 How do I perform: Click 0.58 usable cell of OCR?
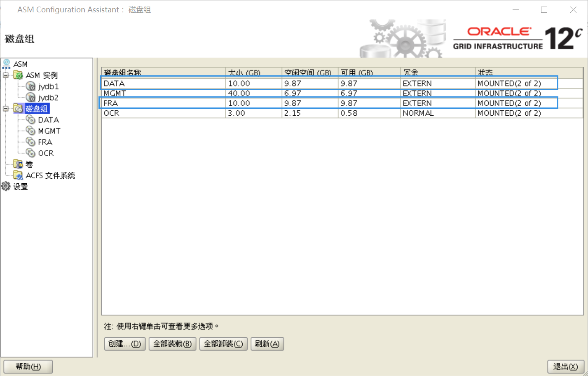coord(369,113)
